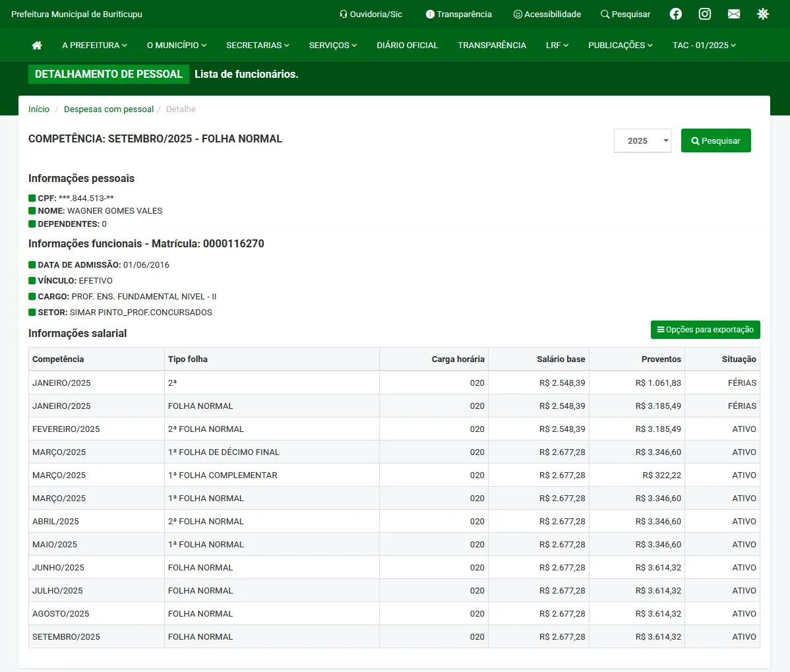
Task: Expand the Secretarias menu
Action: [257, 46]
